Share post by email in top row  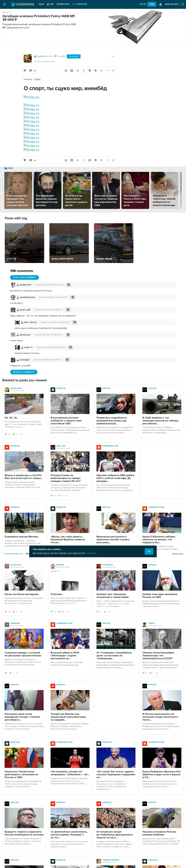tap(101, 70)
